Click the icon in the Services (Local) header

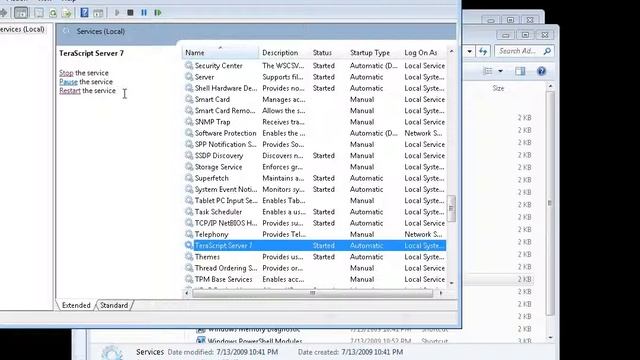tap(67, 31)
